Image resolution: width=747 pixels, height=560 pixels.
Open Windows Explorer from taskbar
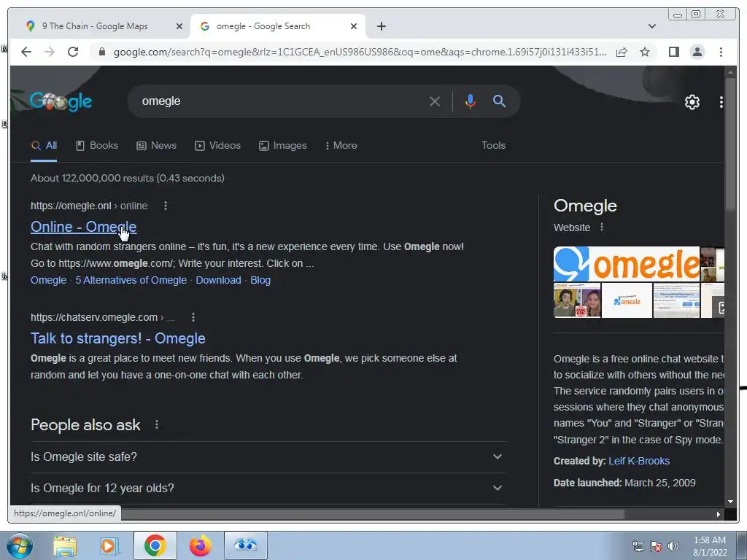(65, 545)
